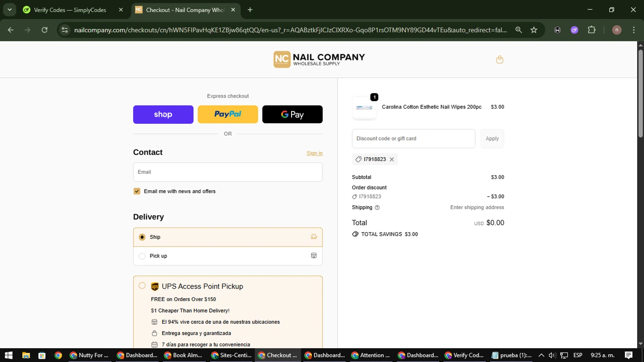The height and width of the screenshot is (362, 644).
Task: Close the Checkout tab
Action: pos(233,10)
